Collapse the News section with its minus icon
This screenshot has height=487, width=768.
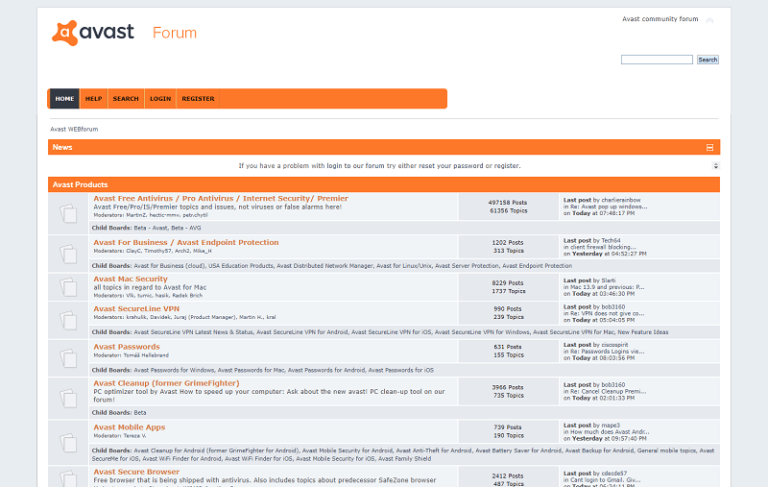pos(710,147)
